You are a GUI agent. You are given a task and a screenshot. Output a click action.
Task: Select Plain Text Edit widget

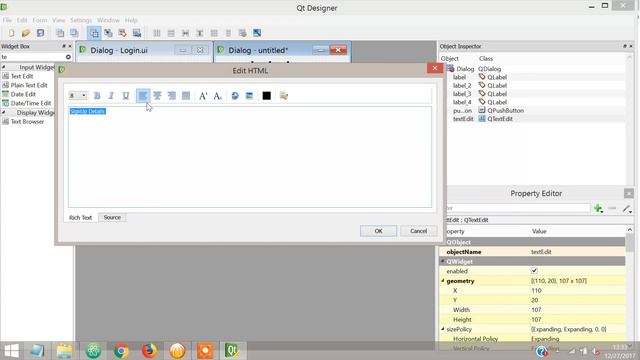coord(29,85)
